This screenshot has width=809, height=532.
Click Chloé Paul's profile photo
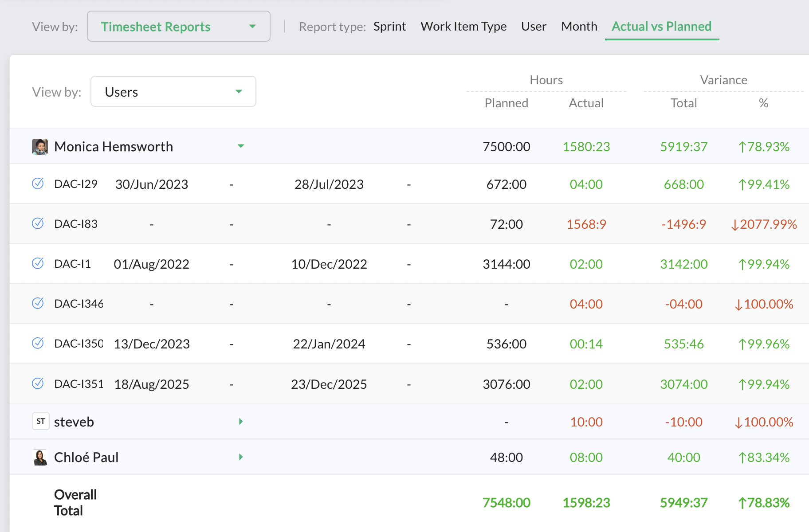pyautogui.click(x=40, y=457)
